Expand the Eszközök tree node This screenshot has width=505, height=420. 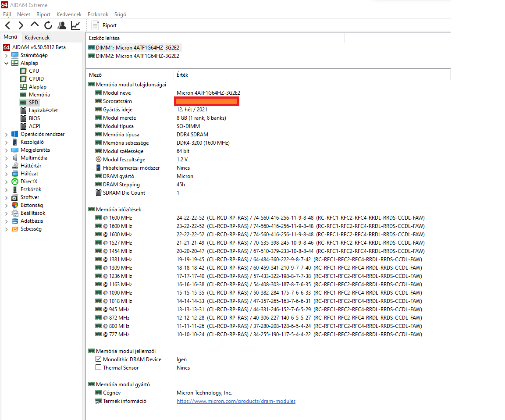pos(6,189)
